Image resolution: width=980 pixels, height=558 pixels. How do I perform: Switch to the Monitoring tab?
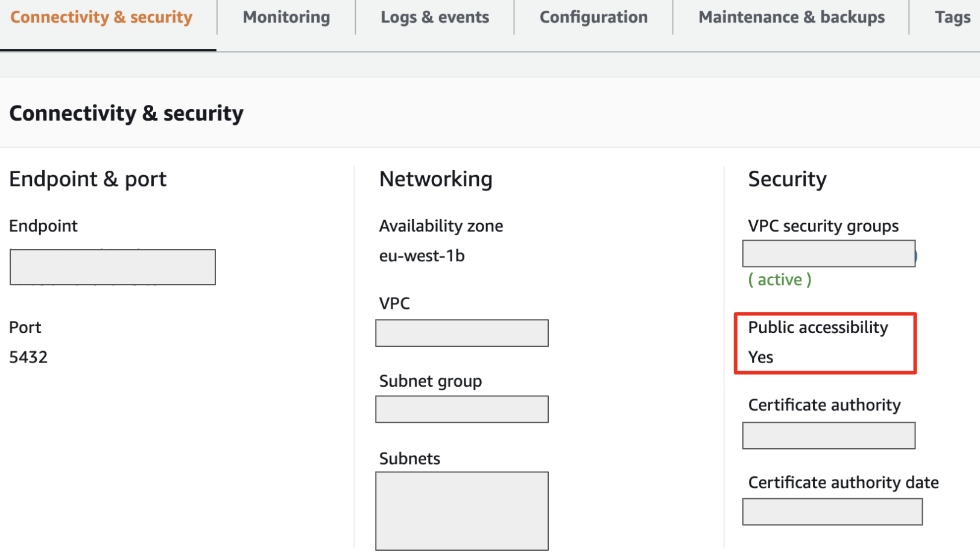tap(286, 17)
